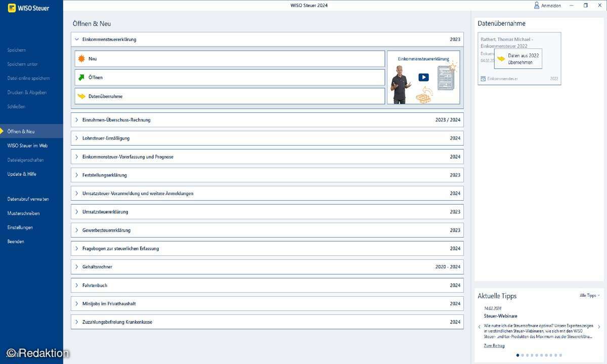Click the Öffnen button

(x=230, y=77)
